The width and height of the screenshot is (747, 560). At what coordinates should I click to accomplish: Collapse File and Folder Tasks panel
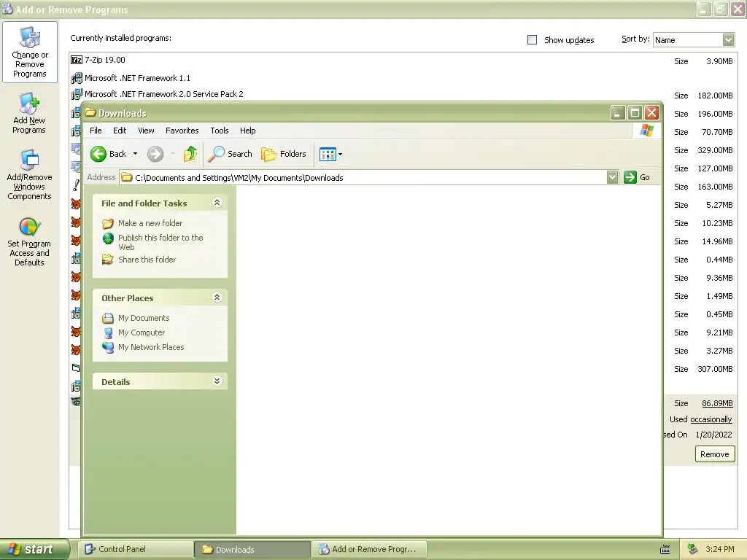tap(217, 203)
